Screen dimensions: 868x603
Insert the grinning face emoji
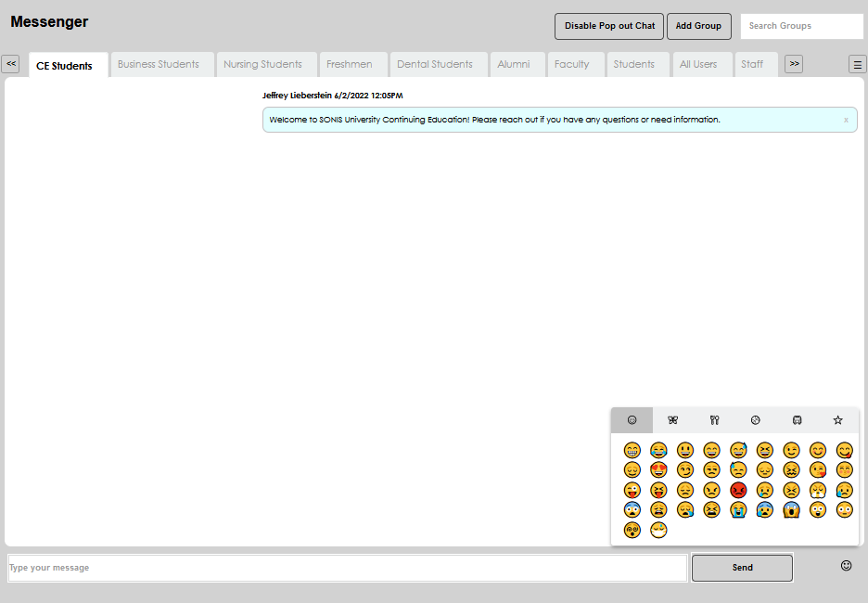pyautogui.click(x=632, y=450)
